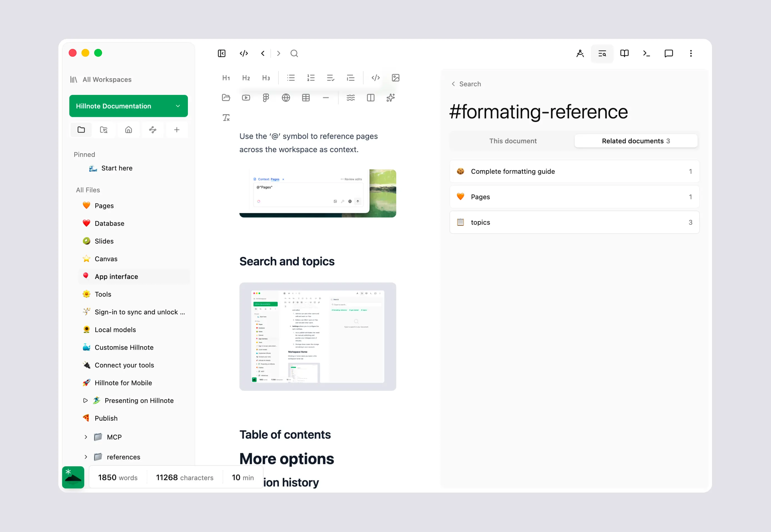Open the terminal panel icon

pyautogui.click(x=646, y=53)
